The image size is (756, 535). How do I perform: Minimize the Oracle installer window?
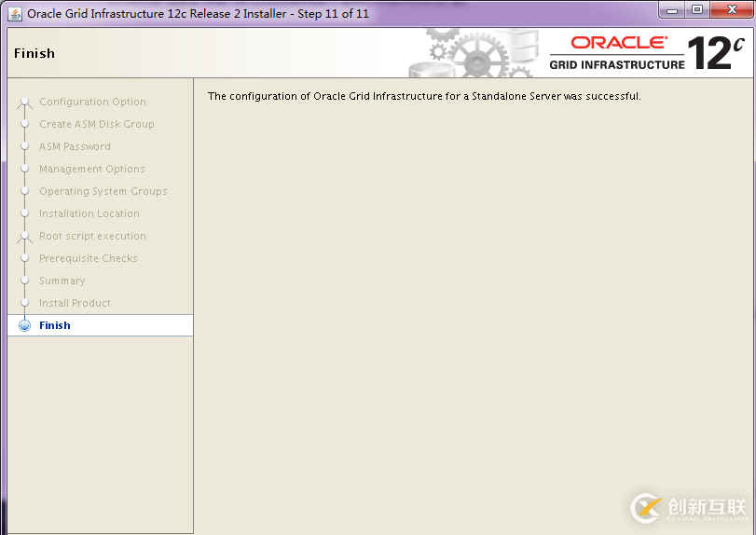point(672,10)
